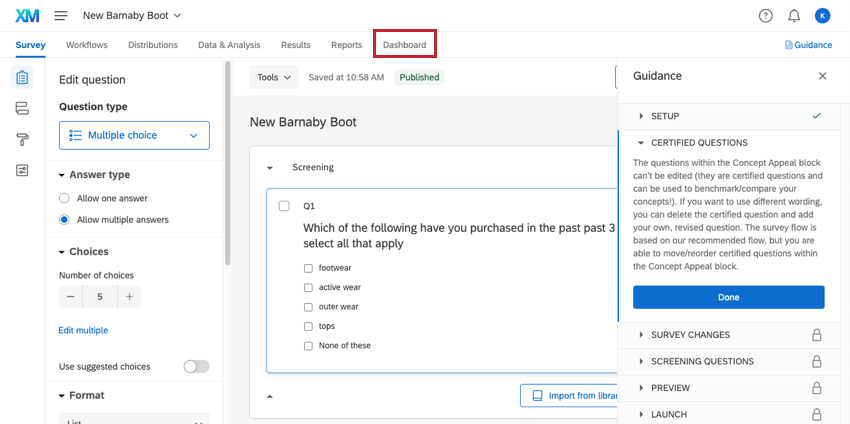The height and width of the screenshot is (424, 850).
Task: Toggle Use suggested choices switch
Action: click(196, 366)
